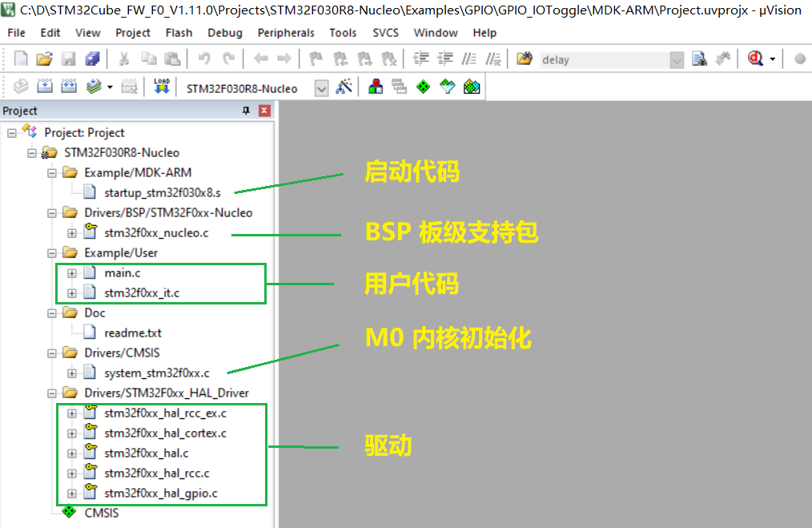Click the Redo arrow icon
This screenshot has width=812, height=528.
[228, 59]
